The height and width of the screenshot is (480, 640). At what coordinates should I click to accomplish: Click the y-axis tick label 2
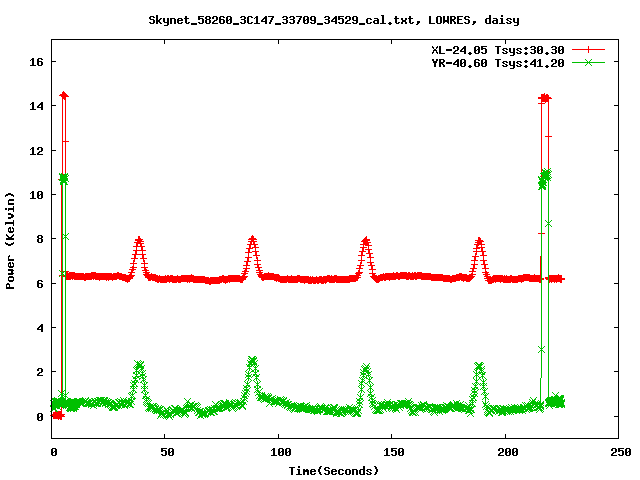coord(40,372)
